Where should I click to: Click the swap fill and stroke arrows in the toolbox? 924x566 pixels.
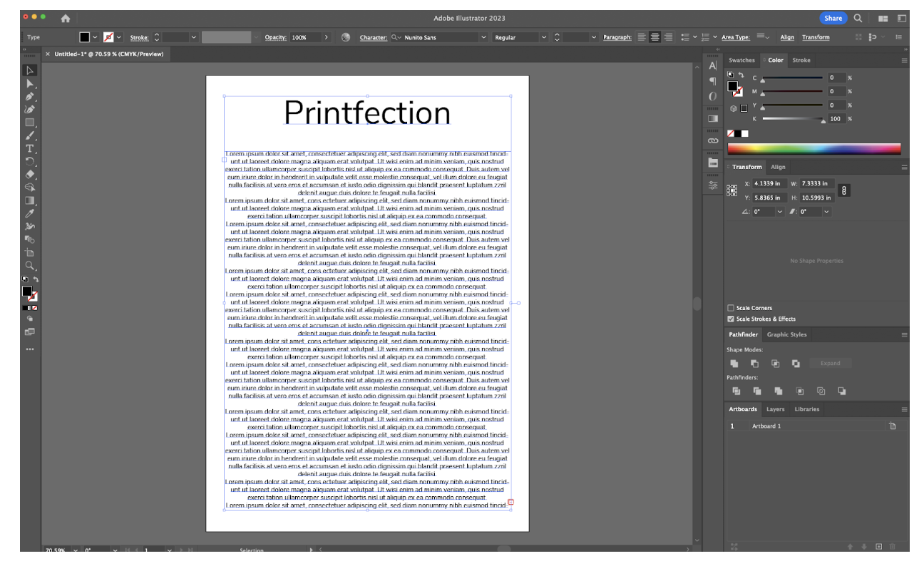(x=36, y=279)
